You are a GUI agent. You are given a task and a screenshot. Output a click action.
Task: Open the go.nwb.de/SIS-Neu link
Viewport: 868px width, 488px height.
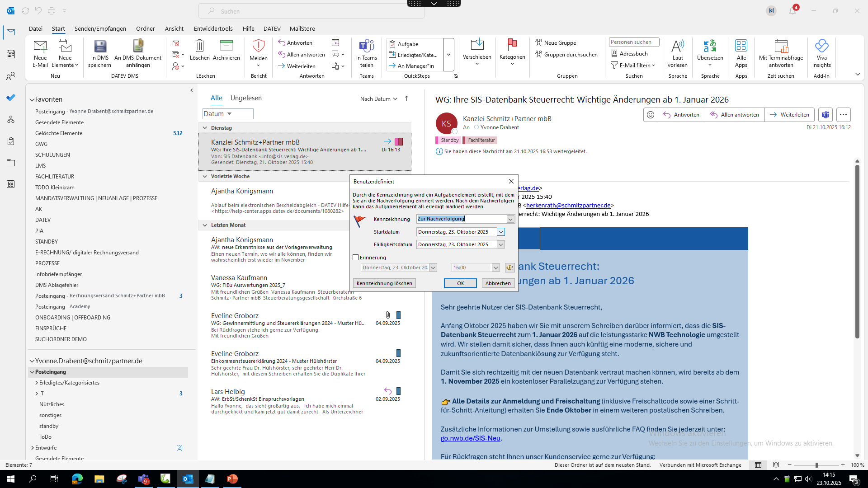tap(470, 438)
